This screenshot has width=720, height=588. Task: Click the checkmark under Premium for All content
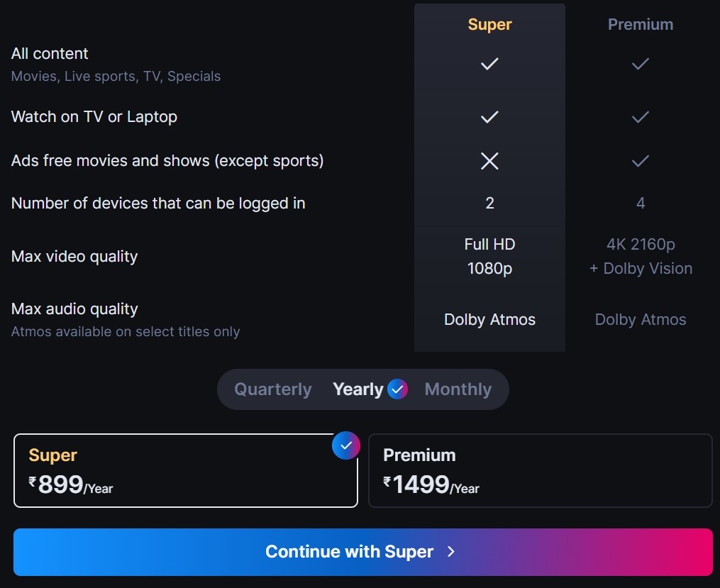640,64
